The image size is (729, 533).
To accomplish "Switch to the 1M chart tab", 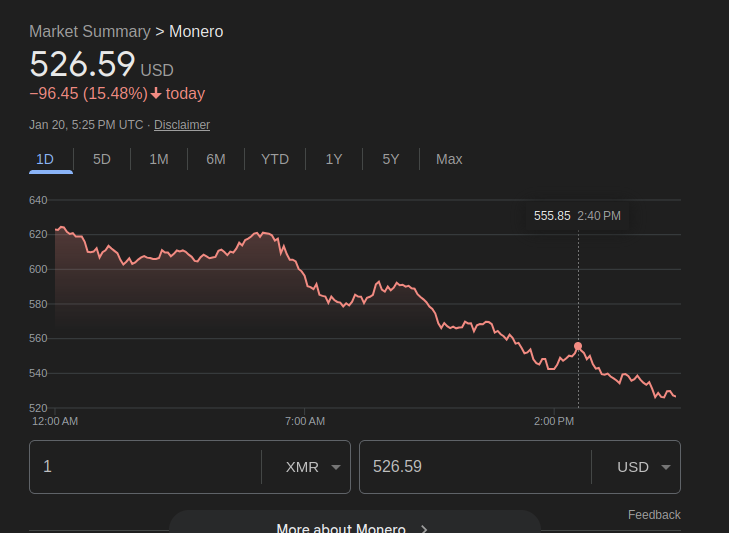I will (159, 159).
